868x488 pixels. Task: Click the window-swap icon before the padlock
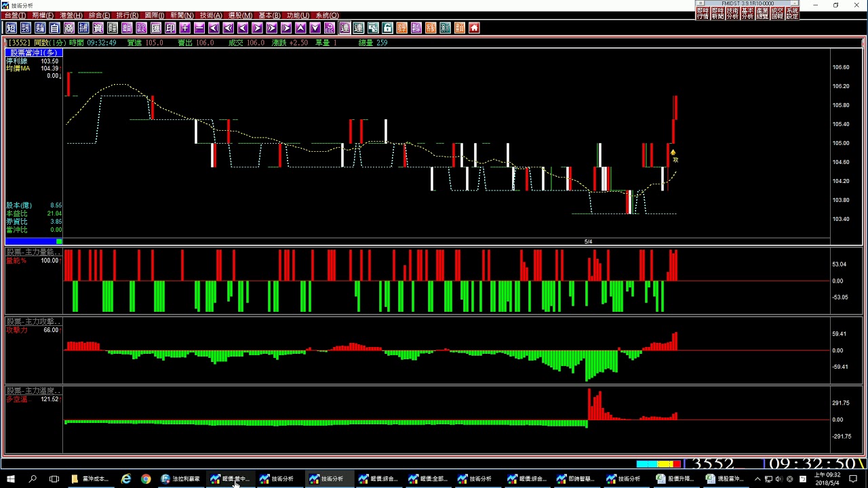point(372,28)
